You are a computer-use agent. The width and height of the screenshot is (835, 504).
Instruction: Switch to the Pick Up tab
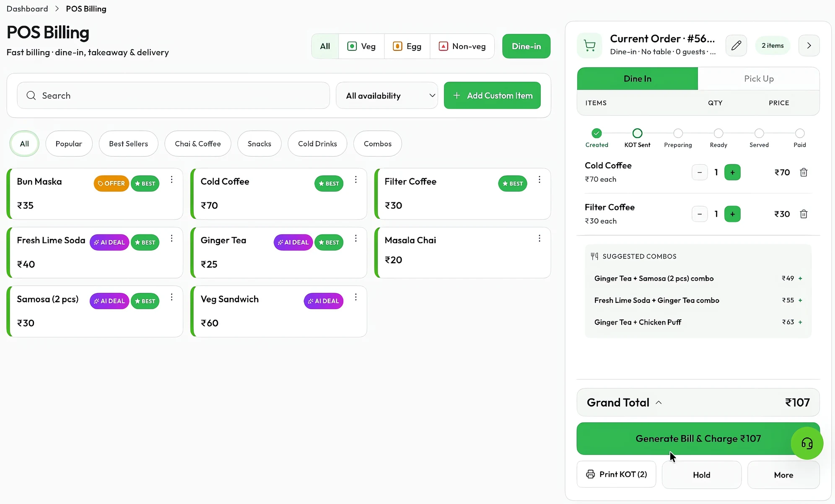[x=759, y=79]
